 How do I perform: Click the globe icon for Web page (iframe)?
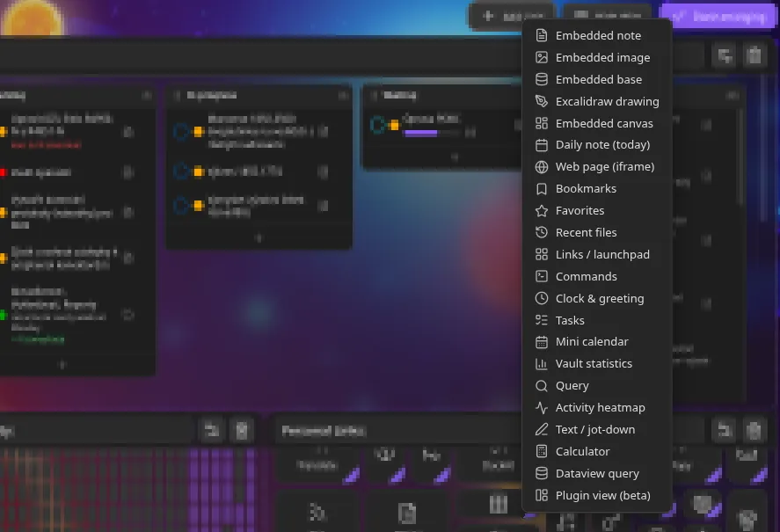(x=541, y=167)
